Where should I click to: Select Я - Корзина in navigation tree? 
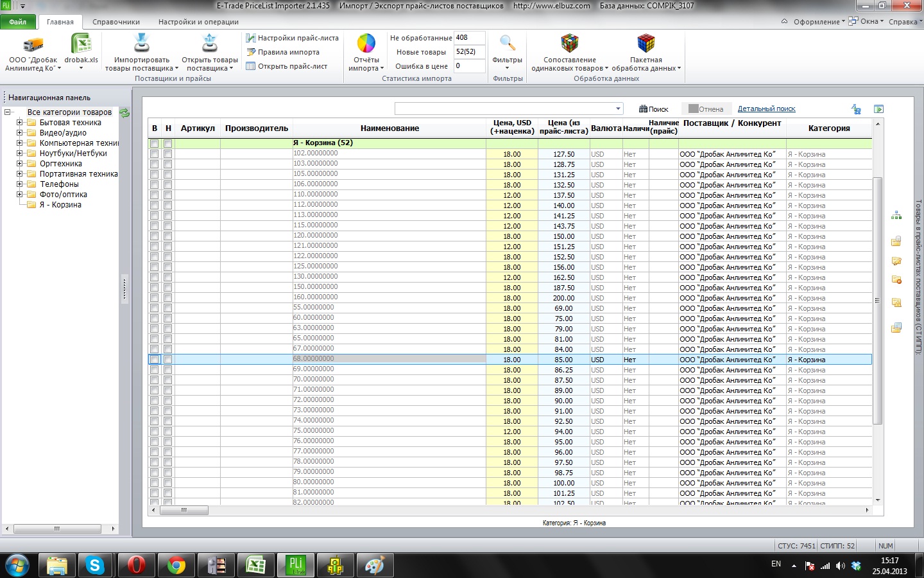(60, 205)
